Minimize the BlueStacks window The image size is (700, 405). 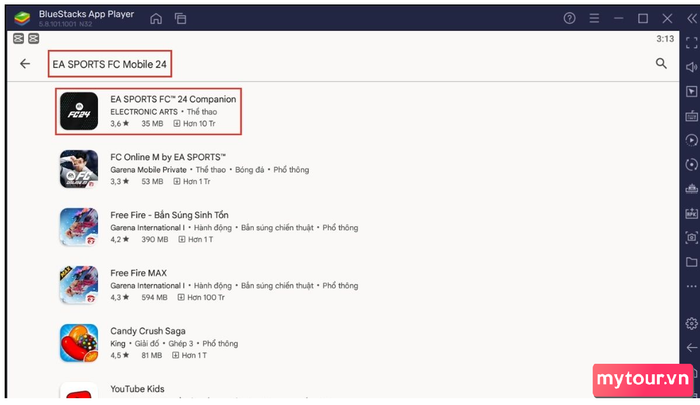tap(619, 18)
